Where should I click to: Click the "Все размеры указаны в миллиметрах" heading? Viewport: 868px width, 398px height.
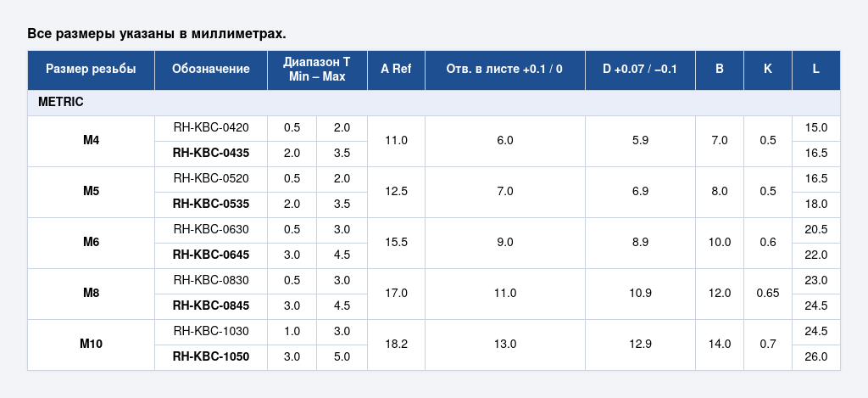pyautogui.click(x=157, y=34)
